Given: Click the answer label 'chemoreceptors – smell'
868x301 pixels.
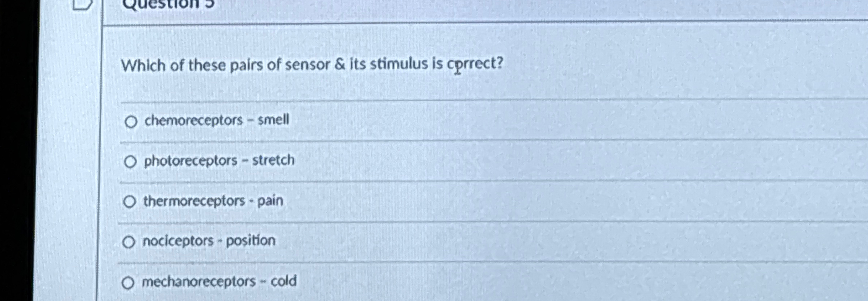Looking at the screenshot, I should click(216, 120).
